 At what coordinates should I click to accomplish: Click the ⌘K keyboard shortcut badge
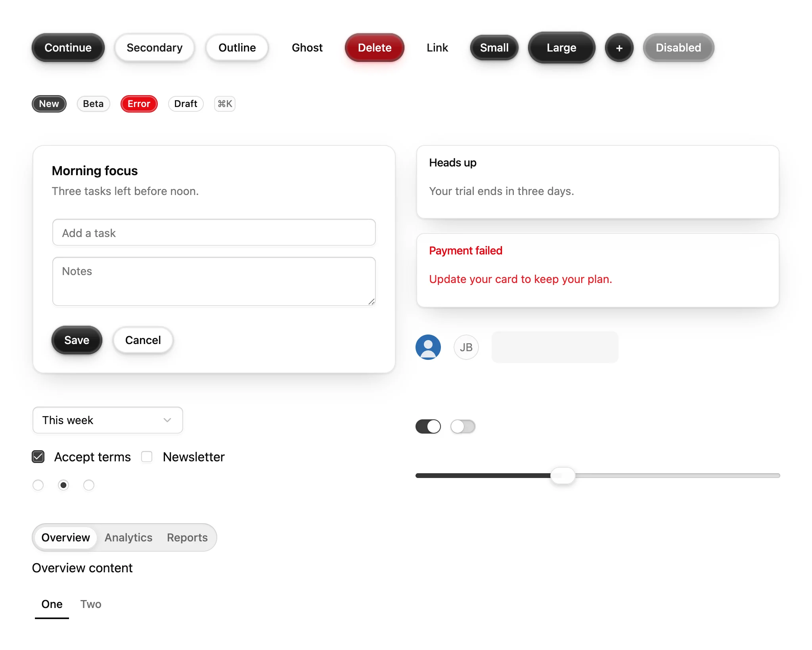pyautogui.click(x=225, y=104)
